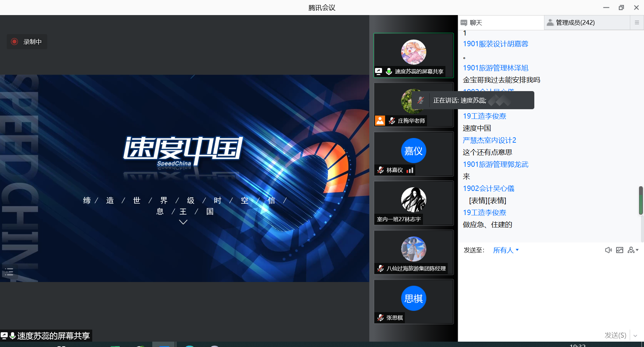
Task: Toggle the muted mic on 八仙过海旅游集团陈经理
Action: pyautogui.click(x=380, y=268)
